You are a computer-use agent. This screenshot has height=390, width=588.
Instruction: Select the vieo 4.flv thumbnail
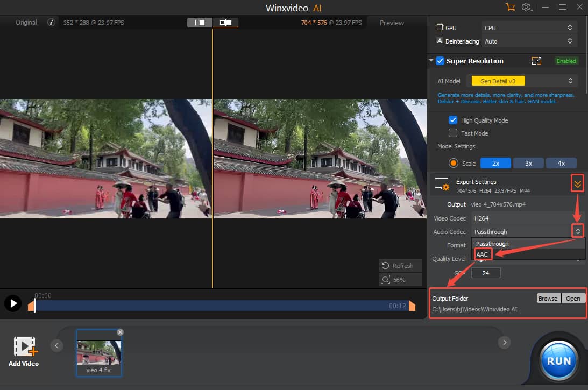click(x=99, y=352)
